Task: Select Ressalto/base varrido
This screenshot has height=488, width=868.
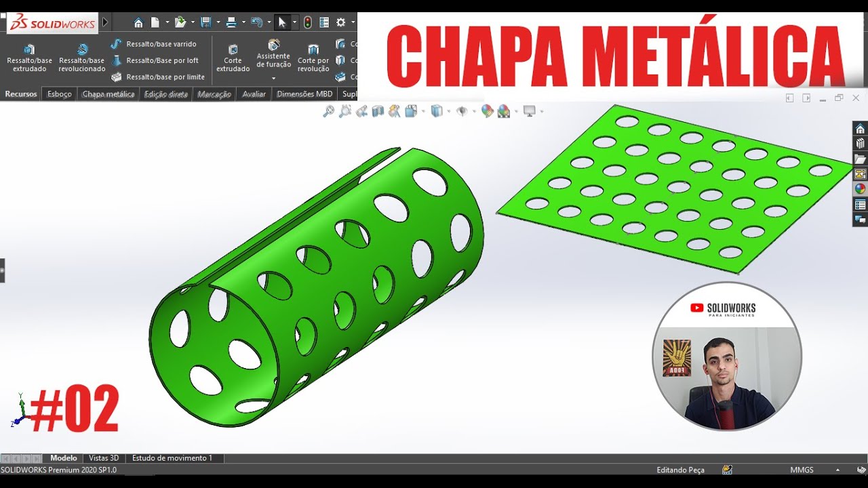Action: pos(154,44)
